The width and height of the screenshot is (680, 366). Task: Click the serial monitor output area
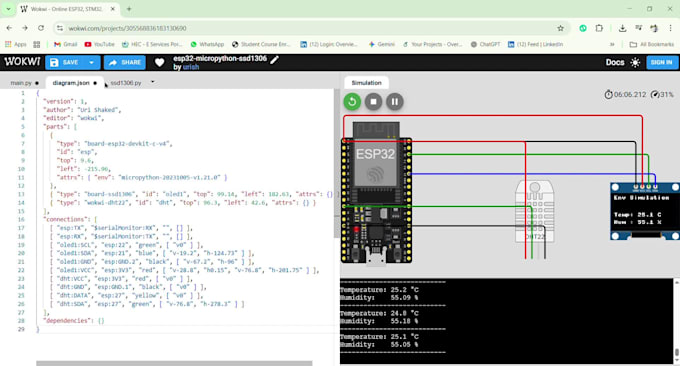click(507, 321)
